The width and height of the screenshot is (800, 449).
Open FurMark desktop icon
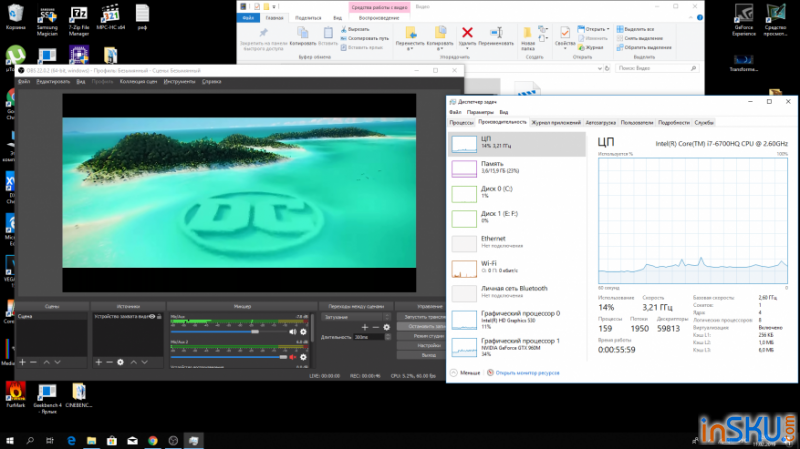[x=16, y=395]
